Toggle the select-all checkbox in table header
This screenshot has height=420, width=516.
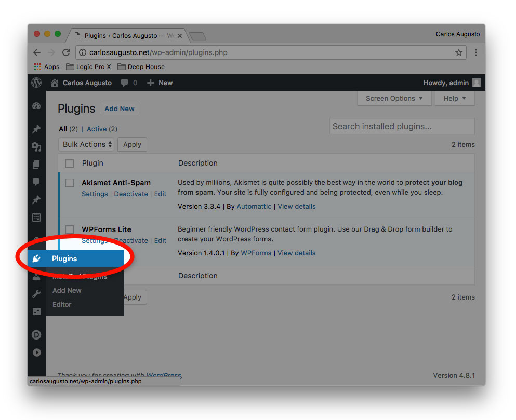coord(70,164)
